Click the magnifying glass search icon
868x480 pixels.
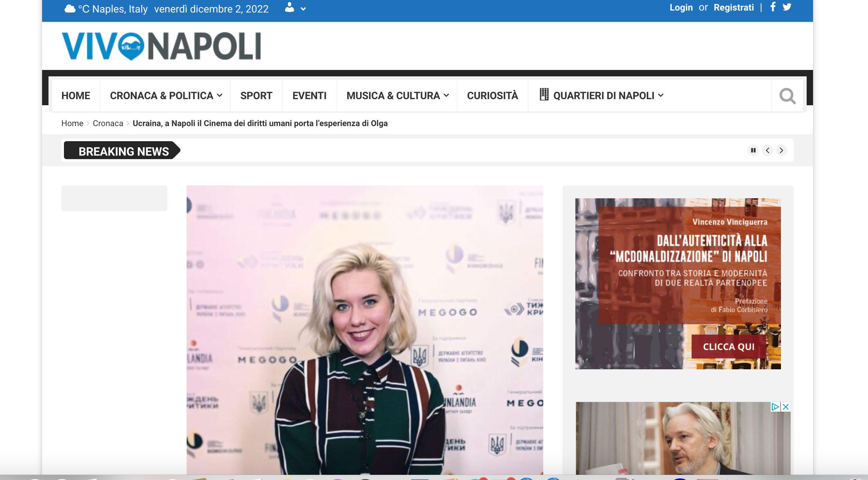click(x=787, y=96)
